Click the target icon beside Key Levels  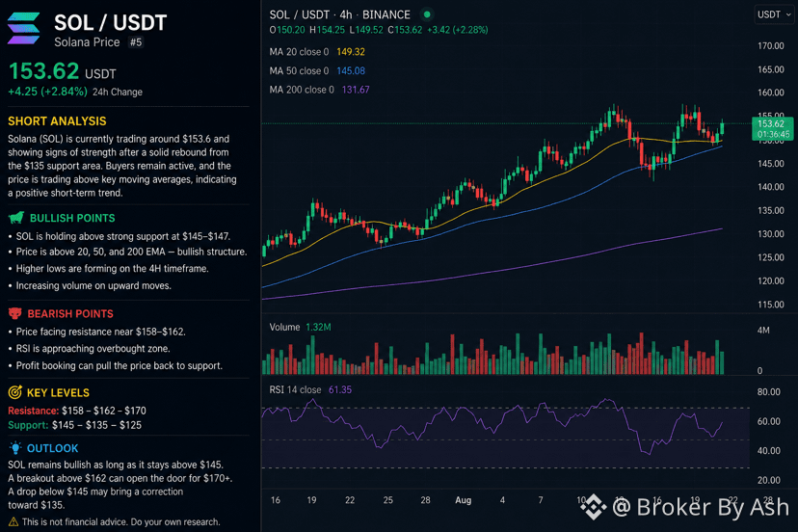[x=15, y=392]
